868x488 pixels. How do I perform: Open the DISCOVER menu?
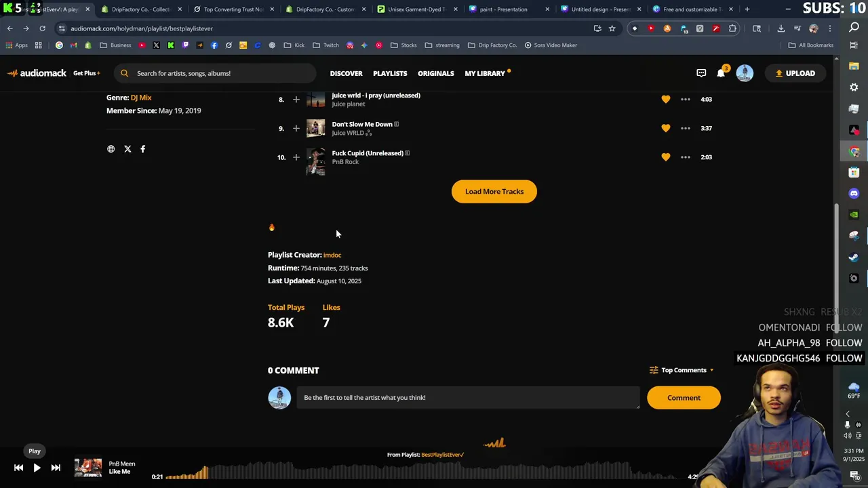[346, 73]
